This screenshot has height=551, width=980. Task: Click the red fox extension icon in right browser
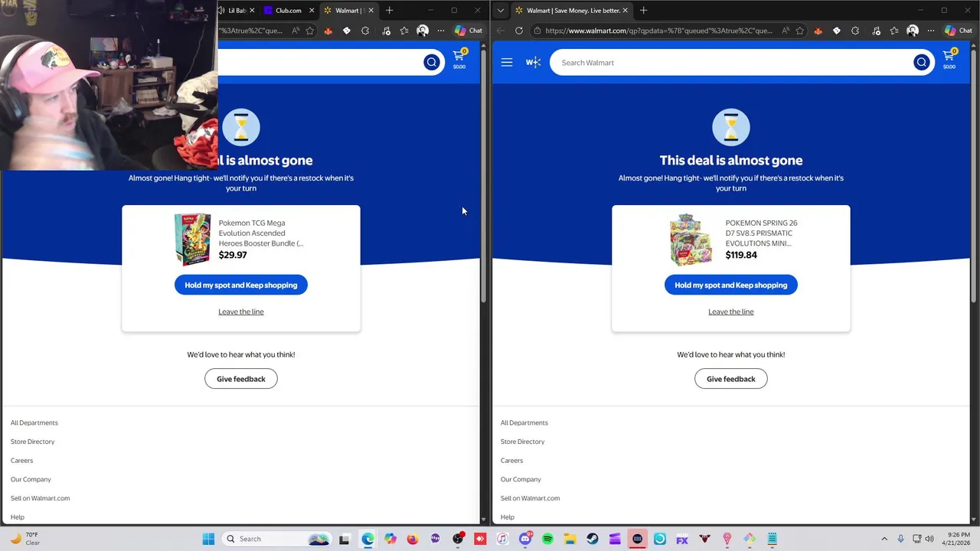coord(818,31)
